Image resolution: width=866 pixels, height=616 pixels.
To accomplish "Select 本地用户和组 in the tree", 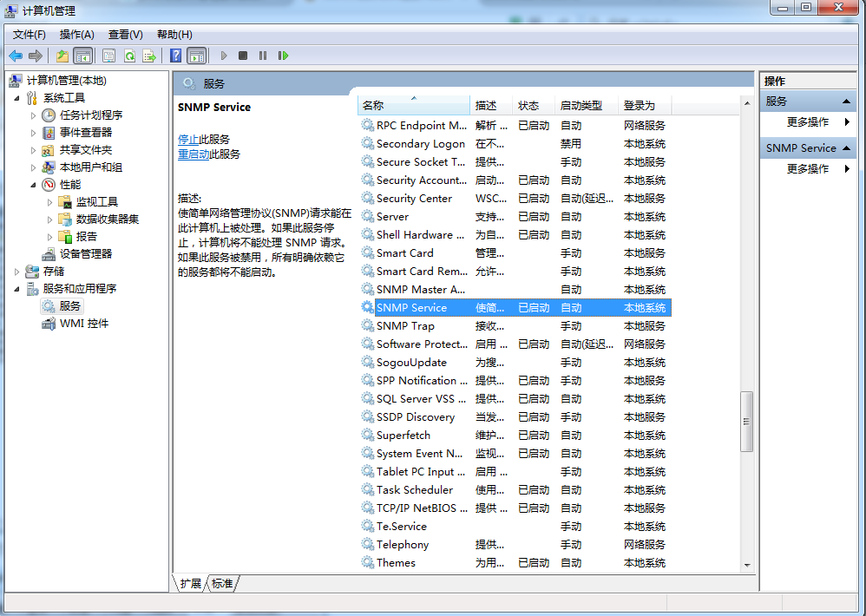I will pos(91,167).
